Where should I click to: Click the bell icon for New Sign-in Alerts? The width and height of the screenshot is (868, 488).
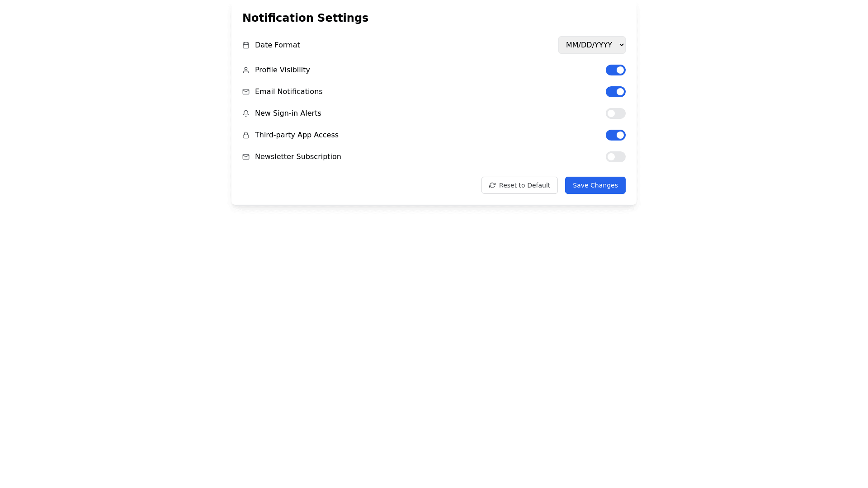246,113
